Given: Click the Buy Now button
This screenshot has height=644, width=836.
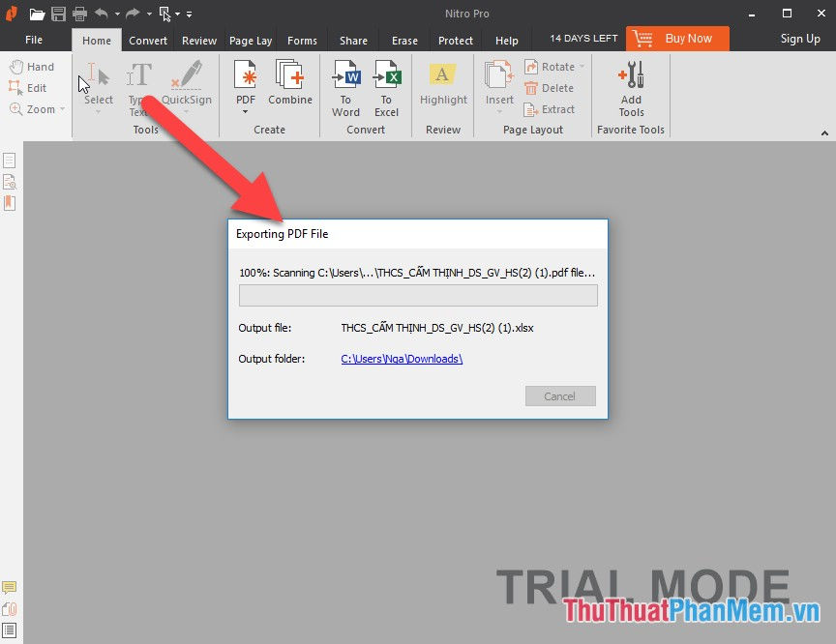Looking at the screenshot, I should [677, 39].
